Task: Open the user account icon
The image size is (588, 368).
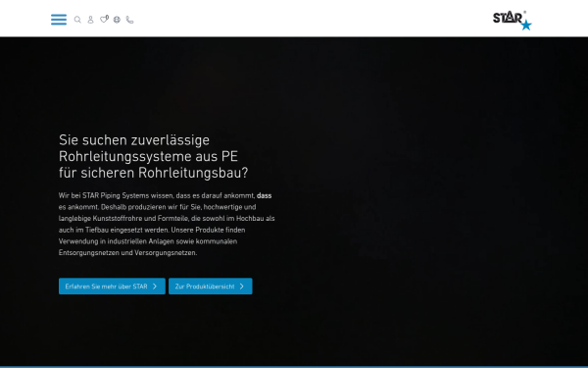Action: point(90,20)
